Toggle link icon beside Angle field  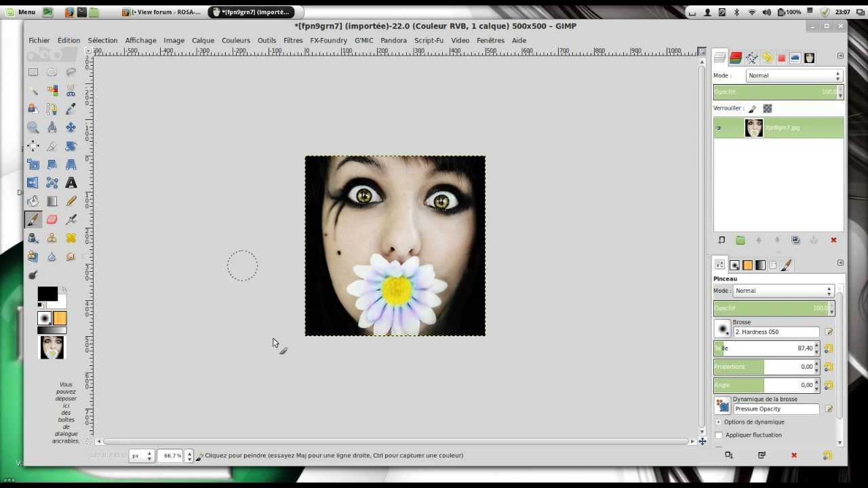point(828,385)
